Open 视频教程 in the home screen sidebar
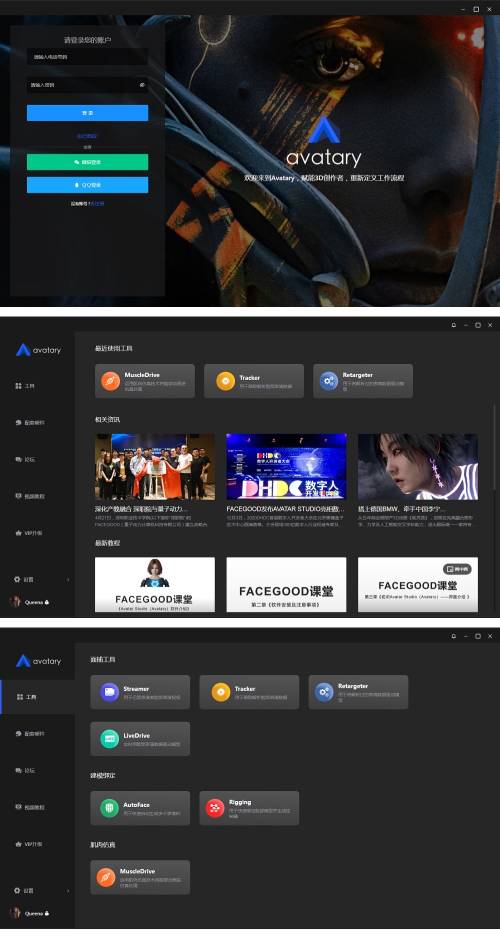The height and width of the screenshot is (939, 500). (x=29, y=496)
